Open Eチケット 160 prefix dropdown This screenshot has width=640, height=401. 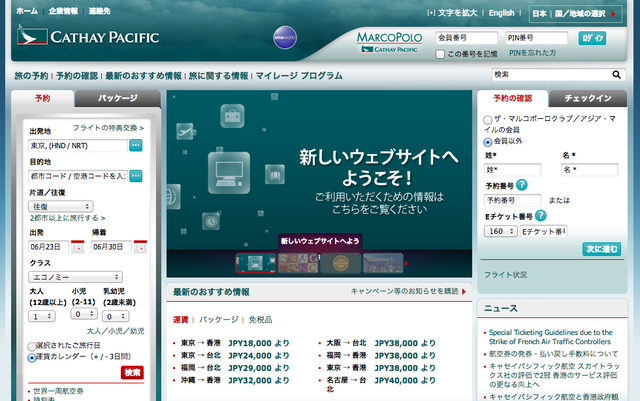click(501, 231)
